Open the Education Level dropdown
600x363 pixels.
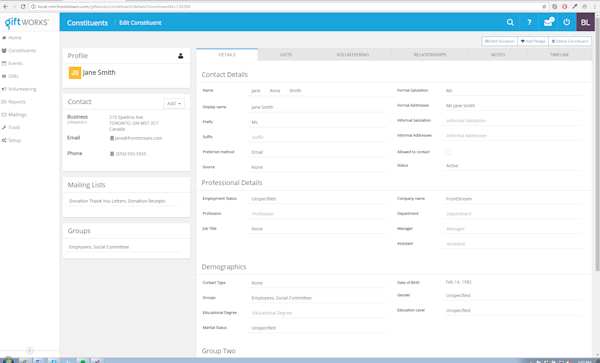coord(512,310)
